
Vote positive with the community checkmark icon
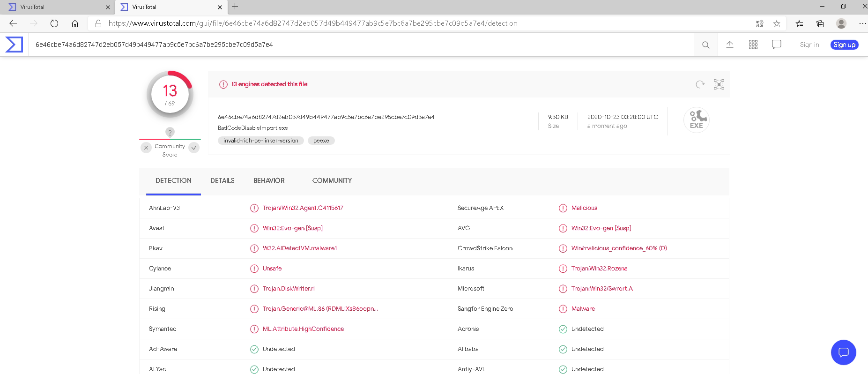[x=194, y=148]
